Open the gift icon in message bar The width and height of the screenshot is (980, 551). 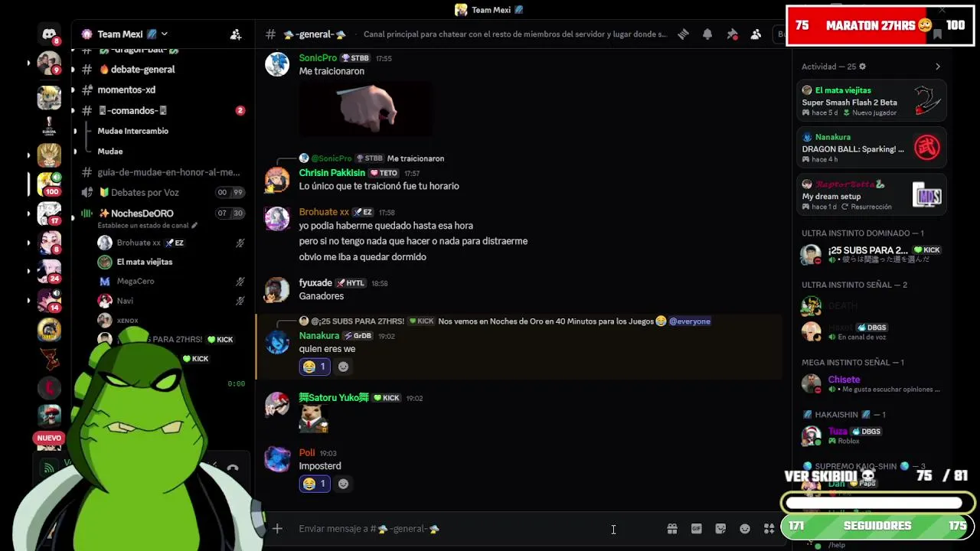click(x=672, y=529)
